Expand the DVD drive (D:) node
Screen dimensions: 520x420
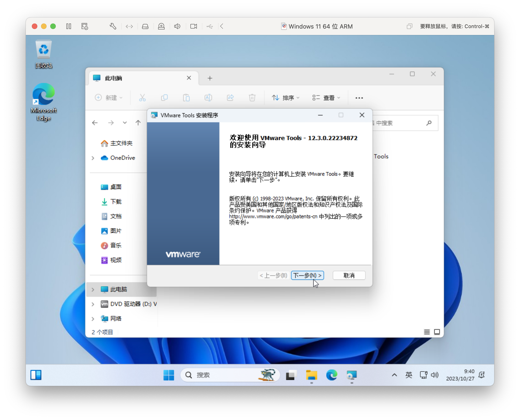click(x=93, y=304)
